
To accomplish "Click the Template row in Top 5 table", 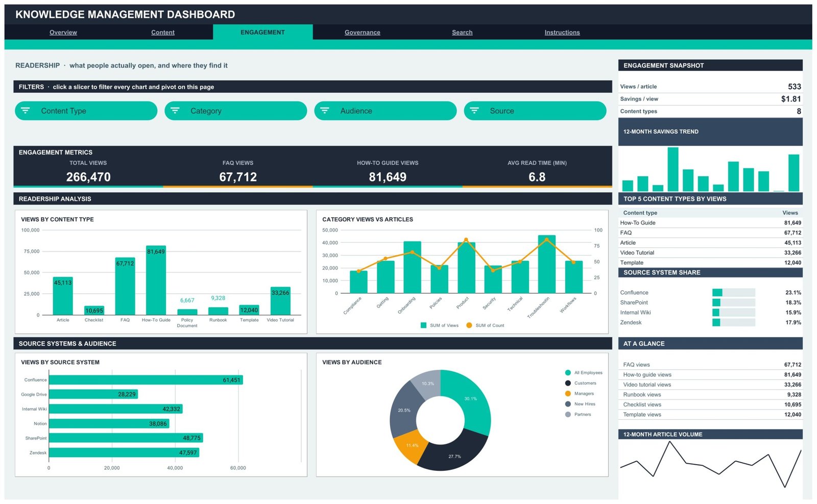I will [710, 263].
